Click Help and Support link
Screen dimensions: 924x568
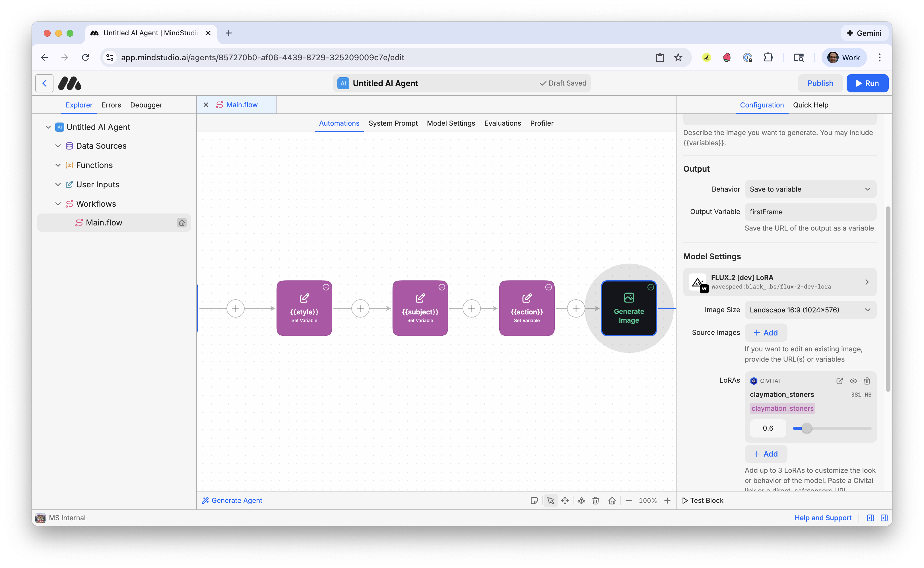(x=823, y=518)
